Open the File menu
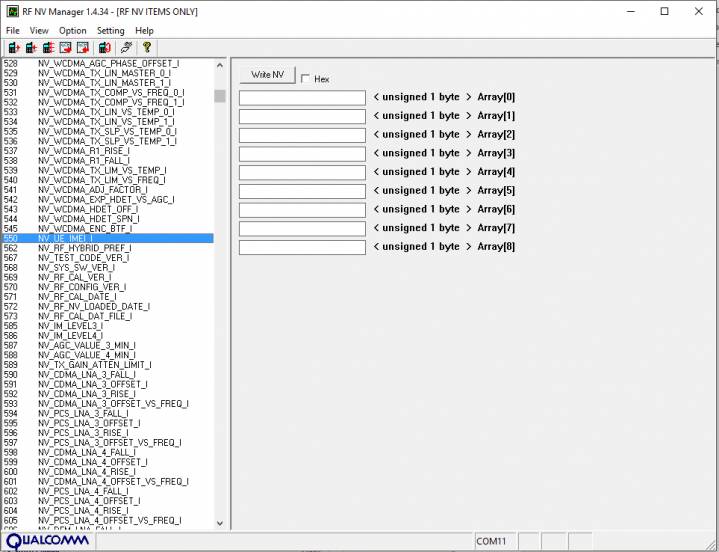Image resolution: width=719 pixels, height=552 pixels. 13,31
